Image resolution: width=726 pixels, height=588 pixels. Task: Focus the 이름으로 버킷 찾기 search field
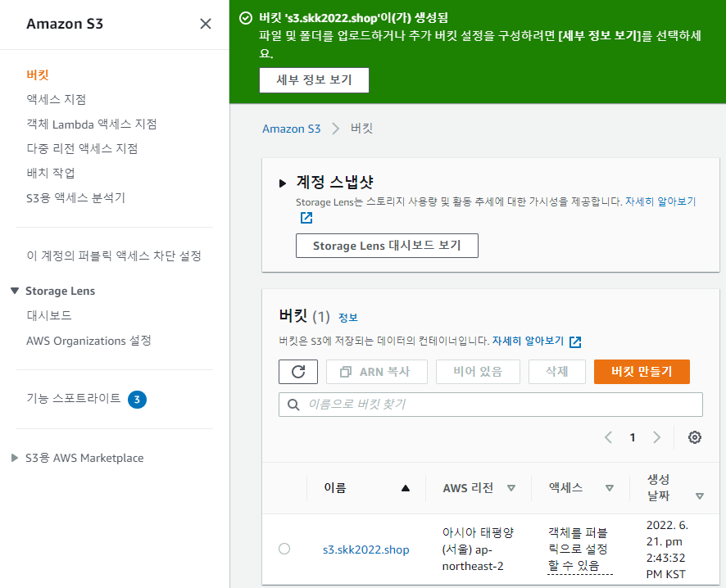click(490, 405)
